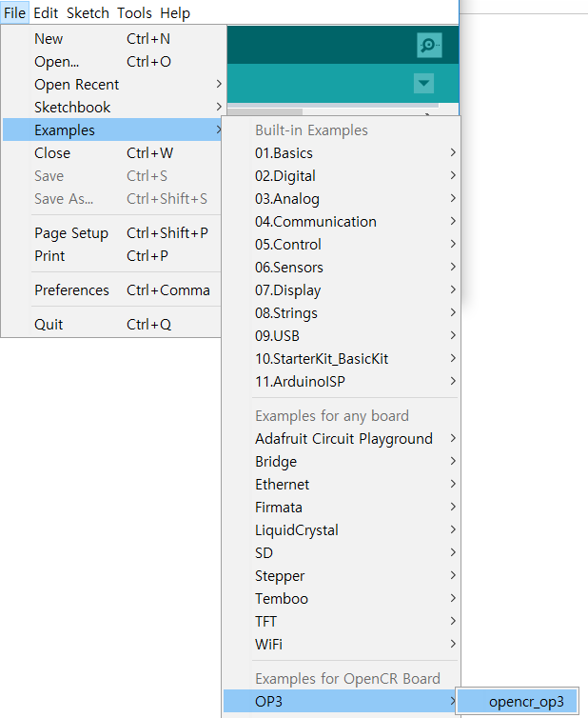
Task: Open the Sketch menu
Action: click(x=88, y=12)
